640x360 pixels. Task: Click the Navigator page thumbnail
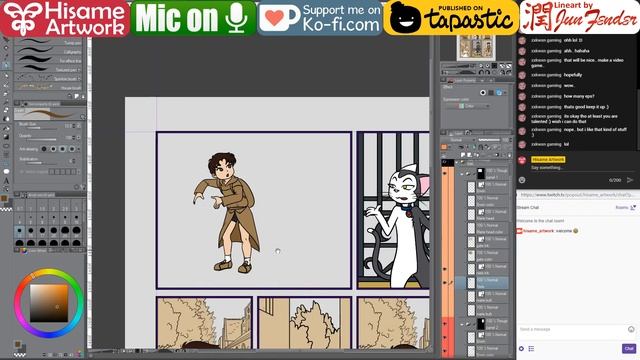pyautogui.click(x=476, y=47)
